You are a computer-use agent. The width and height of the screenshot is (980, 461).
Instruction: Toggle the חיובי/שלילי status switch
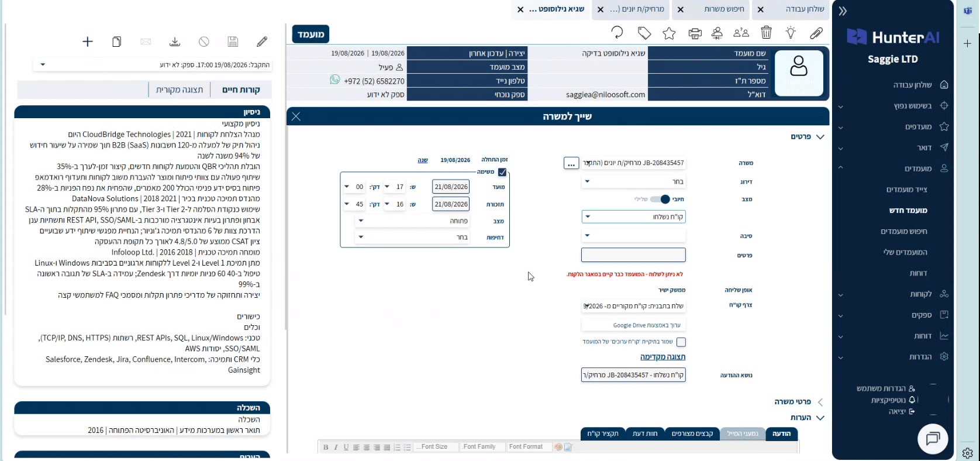[660, 199]
